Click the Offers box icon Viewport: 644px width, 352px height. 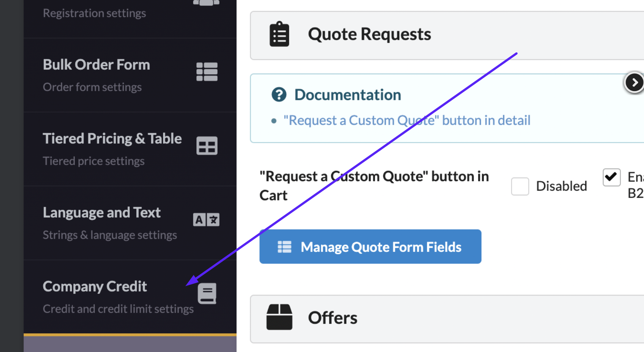click(279, 317)
